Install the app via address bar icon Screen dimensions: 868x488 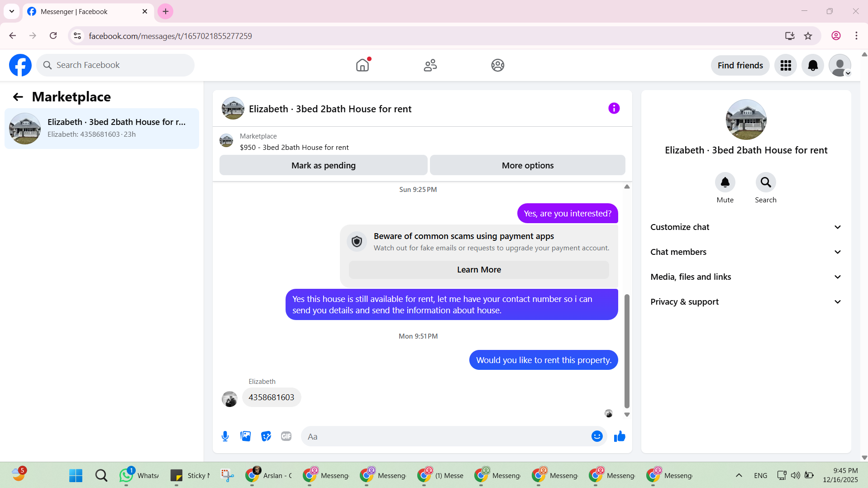coord(790,36)
